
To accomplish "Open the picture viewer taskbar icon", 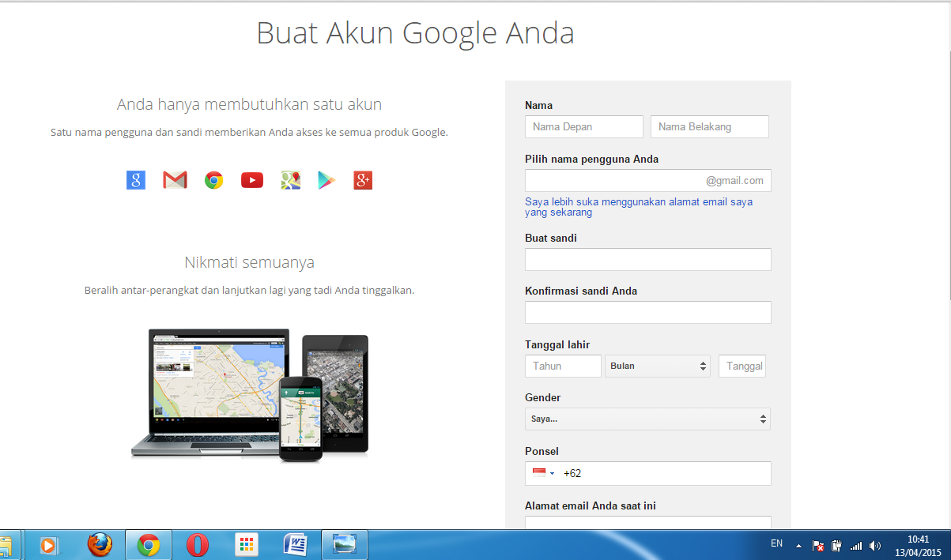I will click(345, 545).
